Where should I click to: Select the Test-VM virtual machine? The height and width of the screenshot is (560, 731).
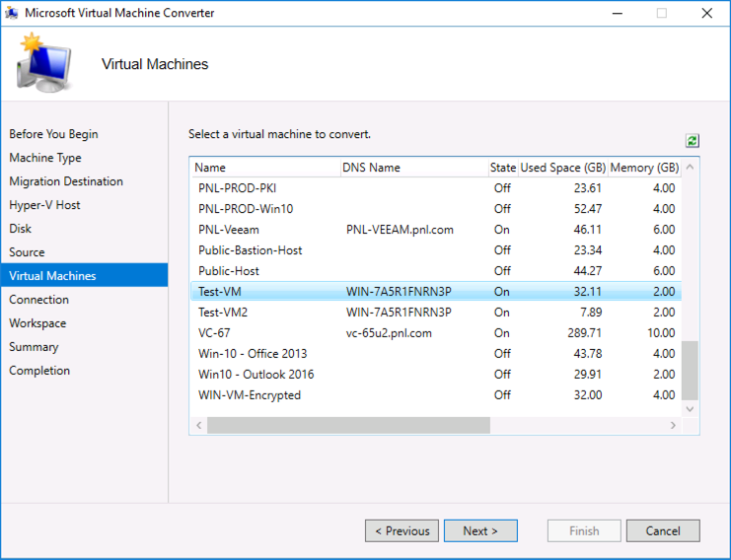pyautogui.click(x=436, y=292)
